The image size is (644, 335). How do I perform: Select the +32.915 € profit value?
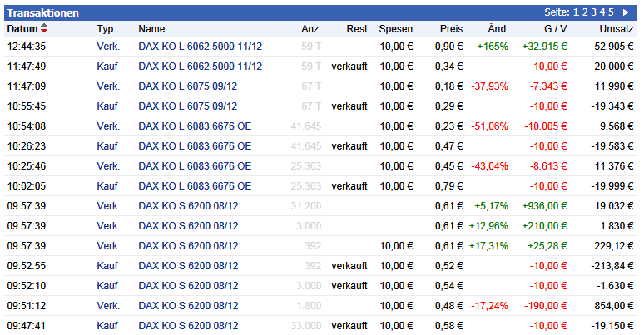[544, 47]
